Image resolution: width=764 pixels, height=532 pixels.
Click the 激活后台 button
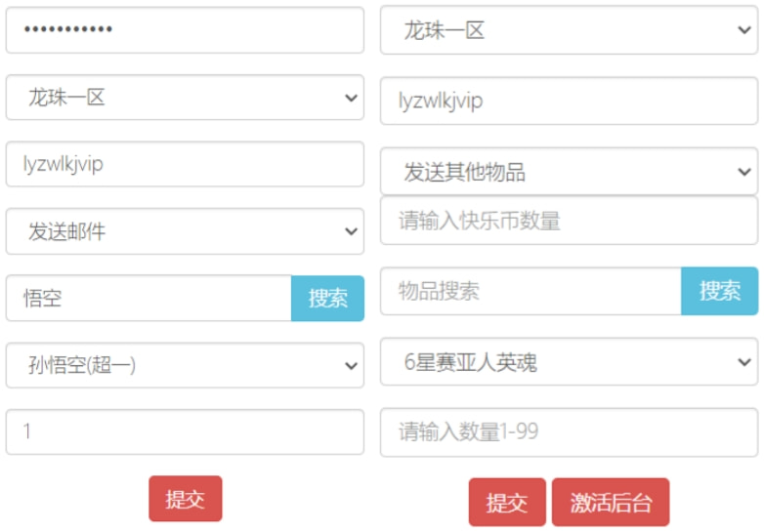click(x=611, y=503)
